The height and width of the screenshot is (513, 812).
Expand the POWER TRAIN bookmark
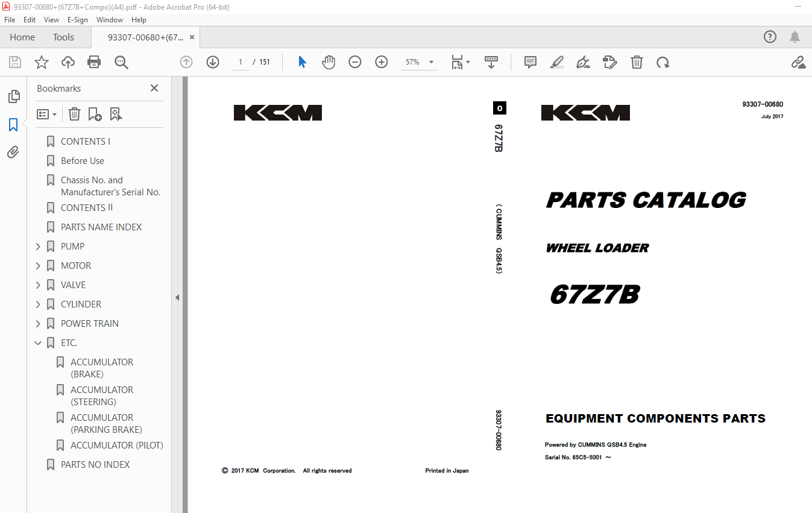tap(38, 324)
